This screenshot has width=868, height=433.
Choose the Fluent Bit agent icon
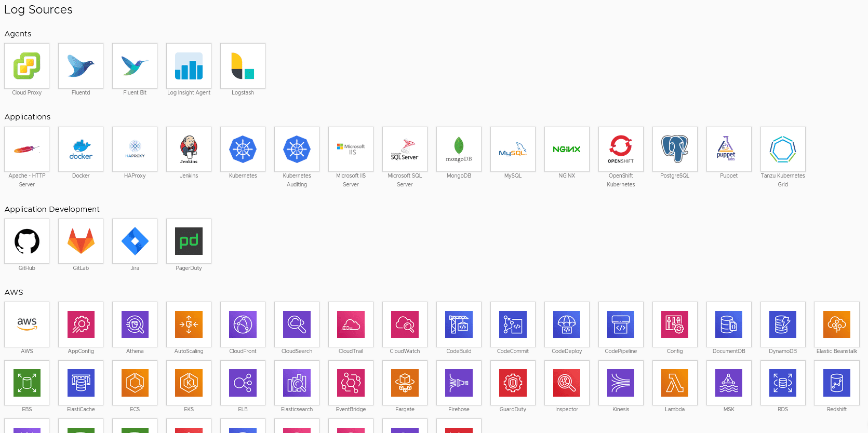tap(135, 66)
